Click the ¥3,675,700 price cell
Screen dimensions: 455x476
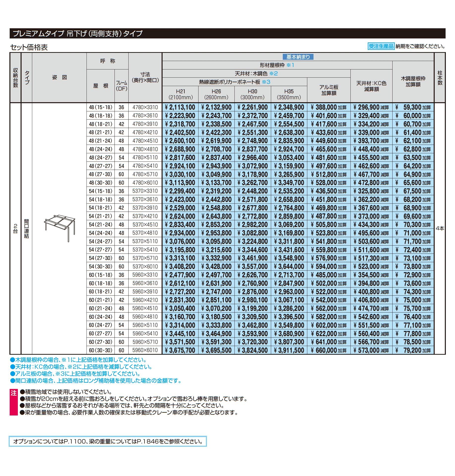pyautogui.click(x=180, y=350)
